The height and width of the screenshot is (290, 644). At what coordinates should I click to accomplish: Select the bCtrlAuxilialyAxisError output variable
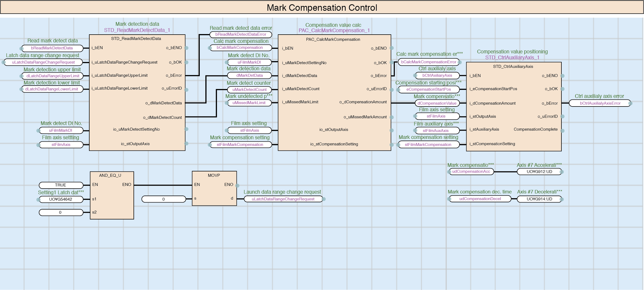click(600, 103)
